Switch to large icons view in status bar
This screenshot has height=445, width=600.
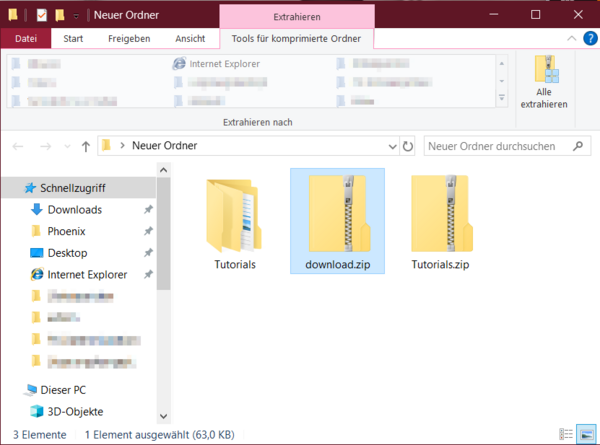[x=586, y=435]
